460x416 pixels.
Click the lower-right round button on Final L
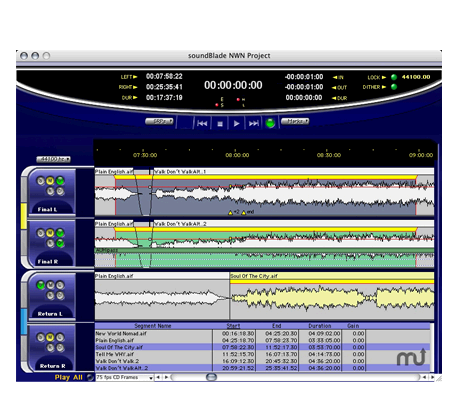60,191
